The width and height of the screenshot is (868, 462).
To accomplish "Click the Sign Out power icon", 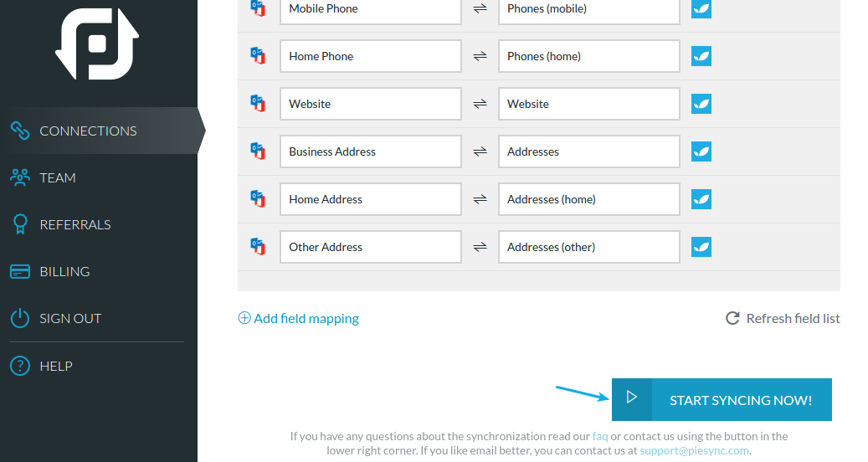I will pos(20,318).
